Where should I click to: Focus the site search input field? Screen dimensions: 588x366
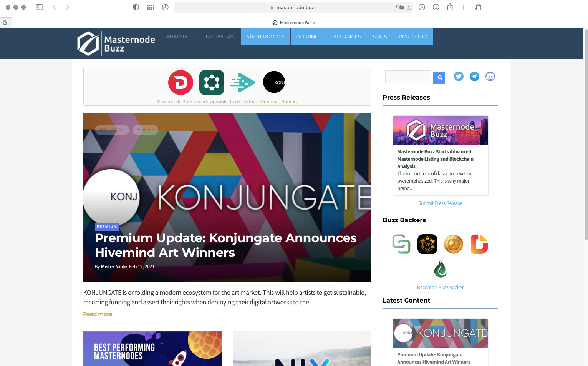(x=408, y=77)
